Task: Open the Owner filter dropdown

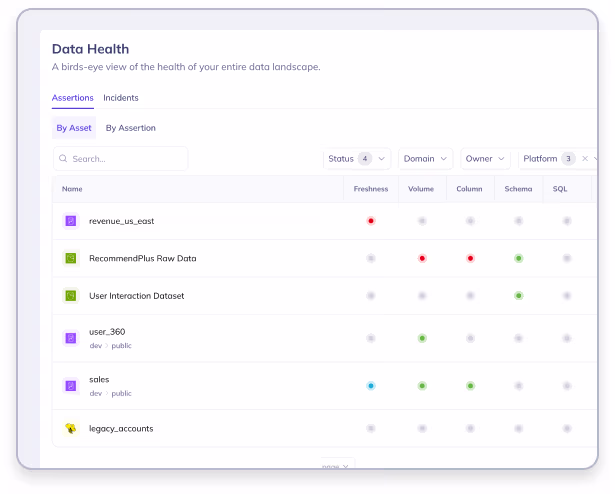Action: tap(485, 159)
